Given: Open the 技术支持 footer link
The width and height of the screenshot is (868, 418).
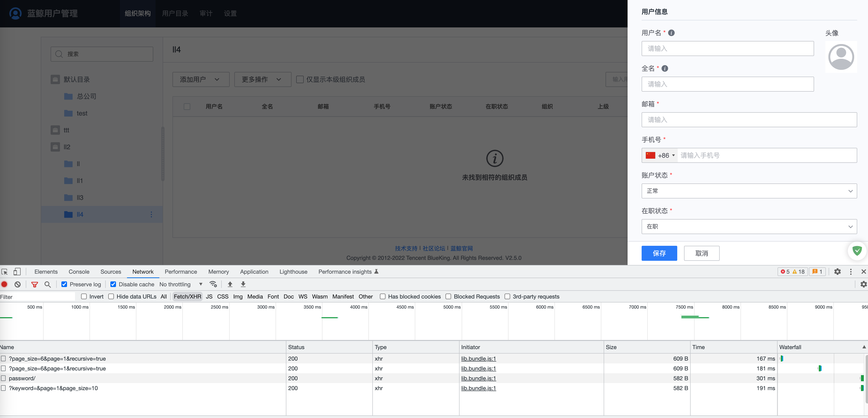Looking at the screenshot, I should (406, 248).
